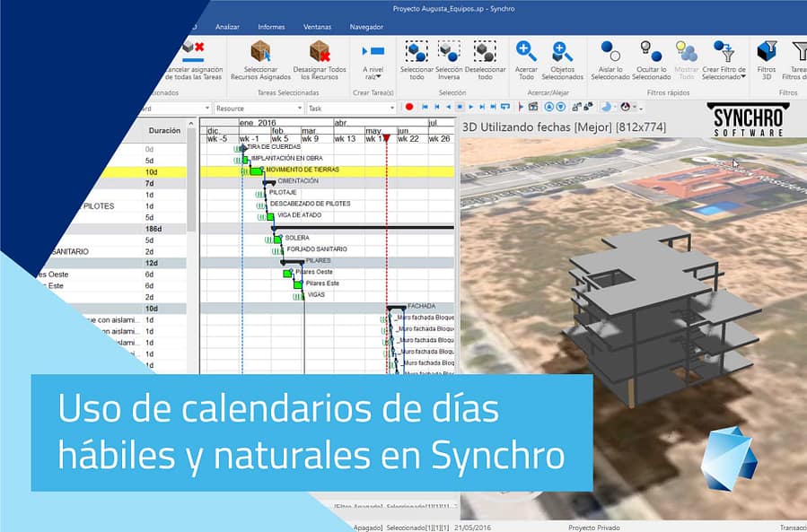807x532 pixels.
Task: Click FORJADO SANITARIO task label
Action: click(x=317, y=249)
